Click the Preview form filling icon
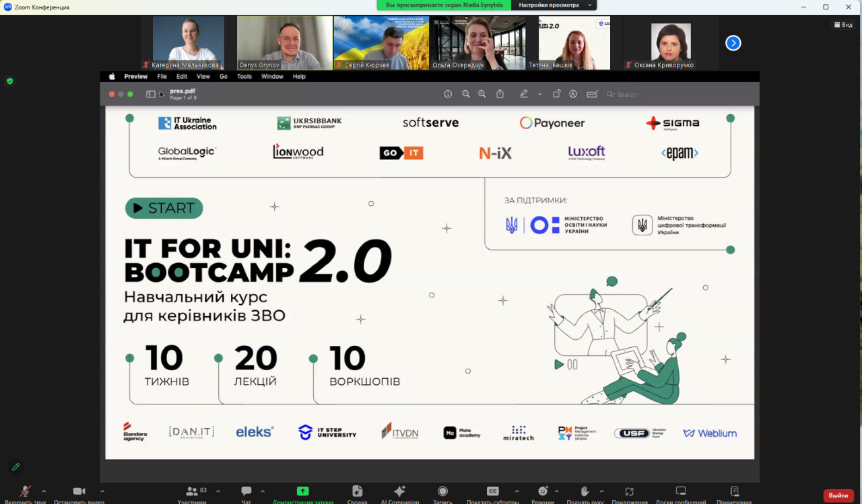Image resolution: width=862 pixels, height=504 pixels. pyautogui.click(x=592, y=94)
